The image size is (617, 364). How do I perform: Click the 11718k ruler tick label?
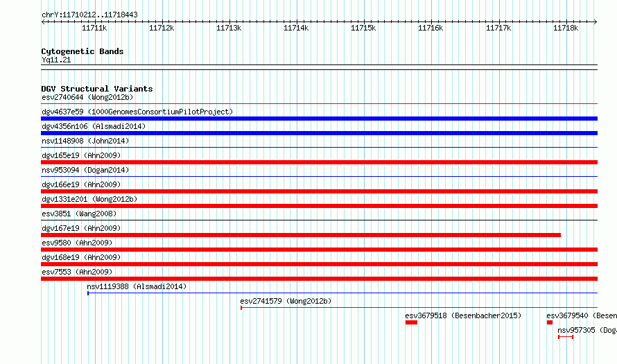coord(566,28)
